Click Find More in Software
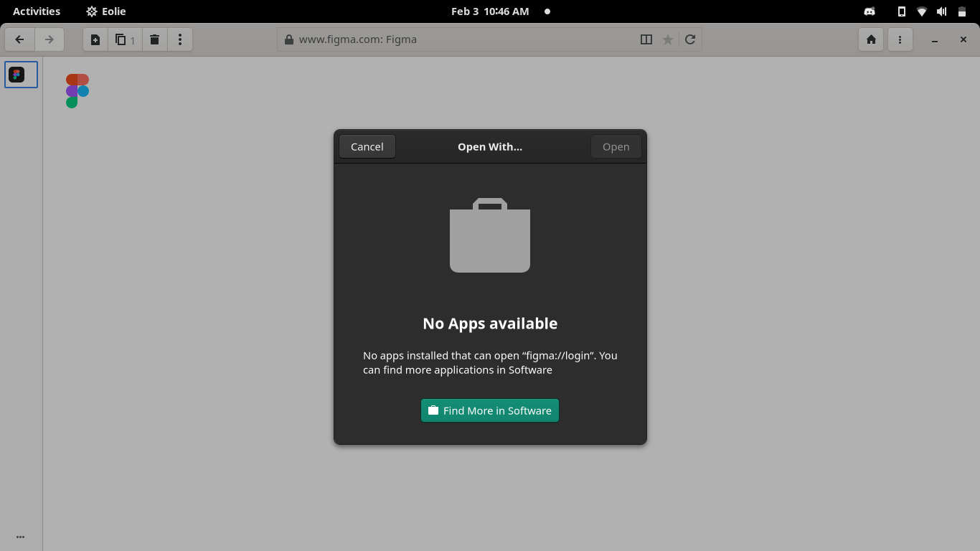The image size is (980, 551). (489, 410)
